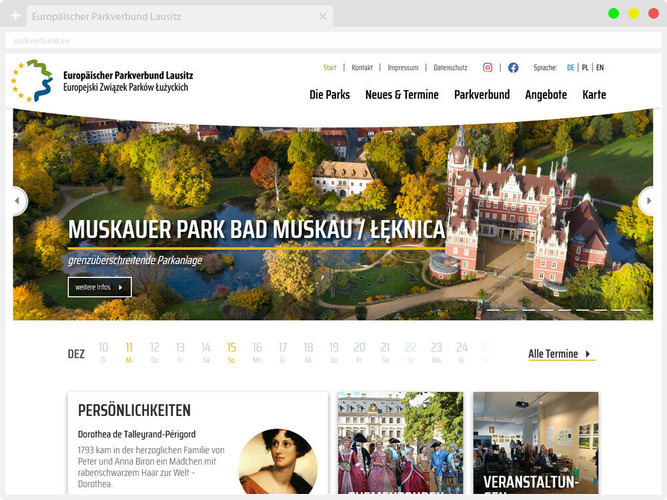Image resolution: width=667 pixels, height=500 pixels.
Task: Click the new tab plus icon
Action: tap(15, 17)
